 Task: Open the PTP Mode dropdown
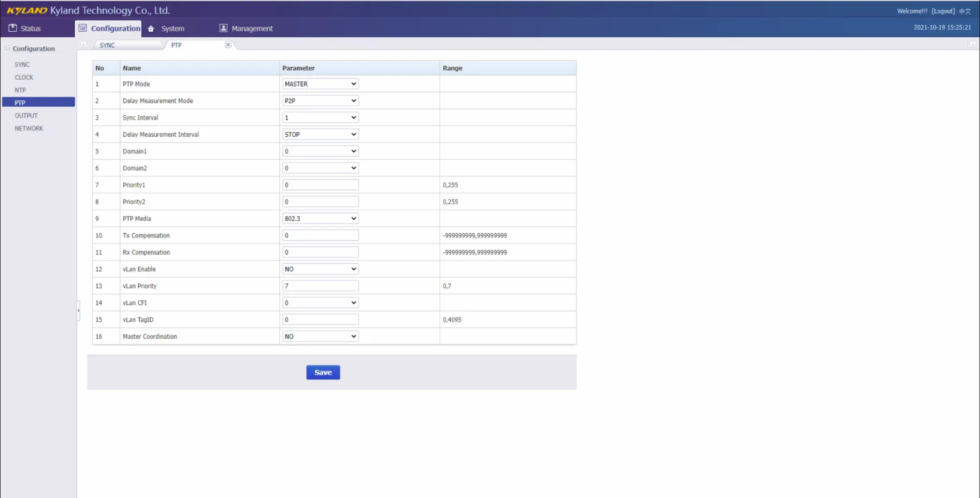pyautogui.click(x=321, y=84)
